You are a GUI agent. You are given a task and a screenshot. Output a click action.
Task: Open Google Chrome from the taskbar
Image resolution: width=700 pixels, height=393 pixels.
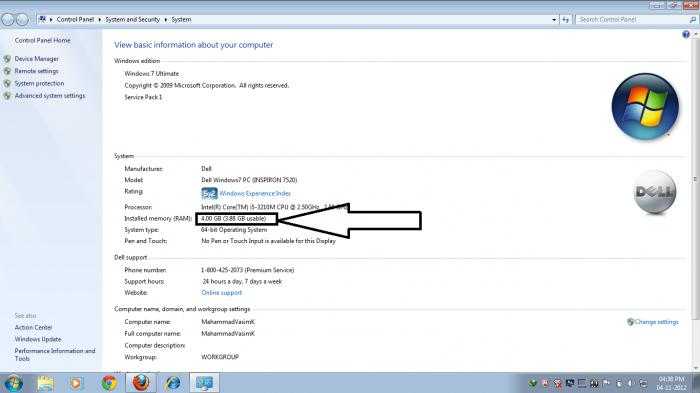[108, 383]
